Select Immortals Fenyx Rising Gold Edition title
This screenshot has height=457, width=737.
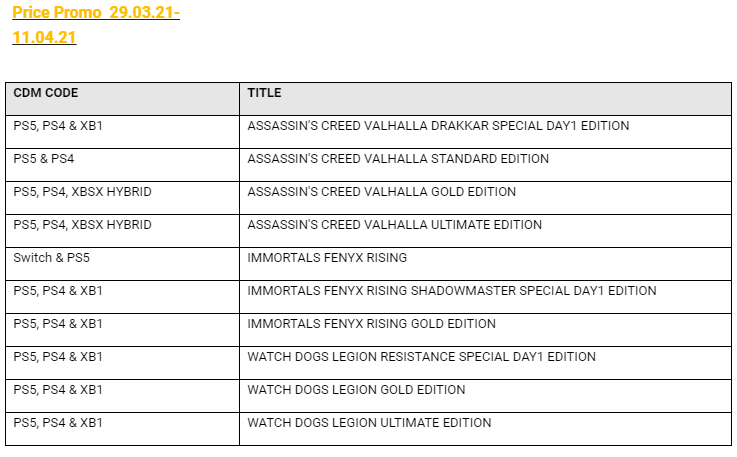coord(372,324)
